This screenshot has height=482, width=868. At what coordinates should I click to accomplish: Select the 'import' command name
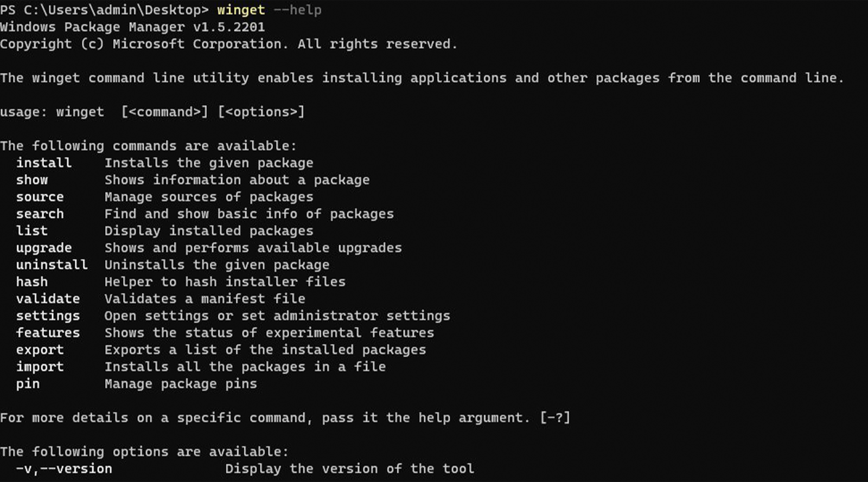coord(40,367)
